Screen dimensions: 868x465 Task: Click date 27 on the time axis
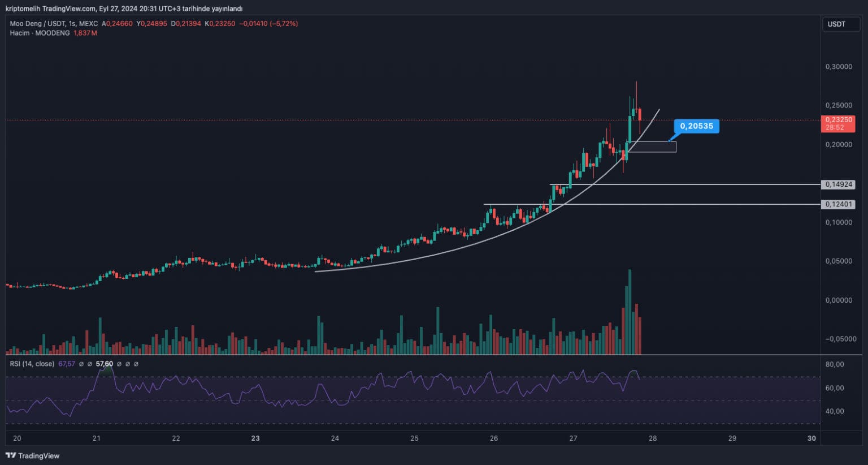click(x=573, y=438)
